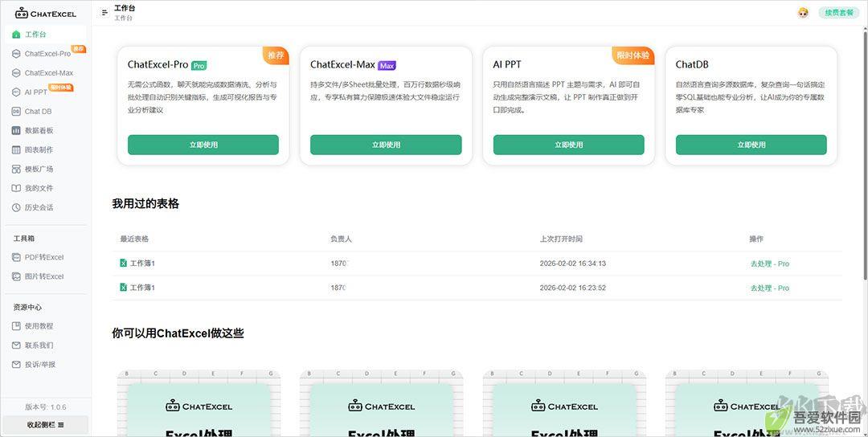
Task: Click the 上次打开时间 column header
Action: pyautogui.click(x=561, y=239)
